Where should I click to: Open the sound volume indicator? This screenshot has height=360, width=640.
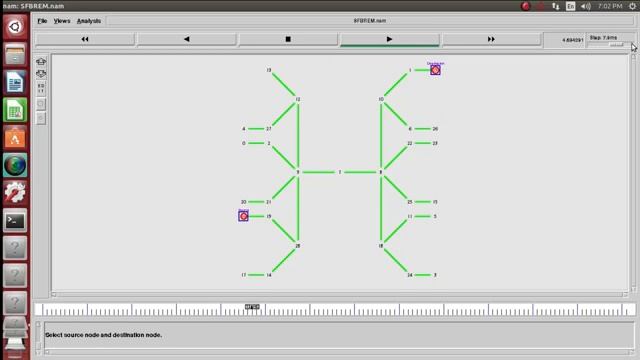click(x=586, y=6)
